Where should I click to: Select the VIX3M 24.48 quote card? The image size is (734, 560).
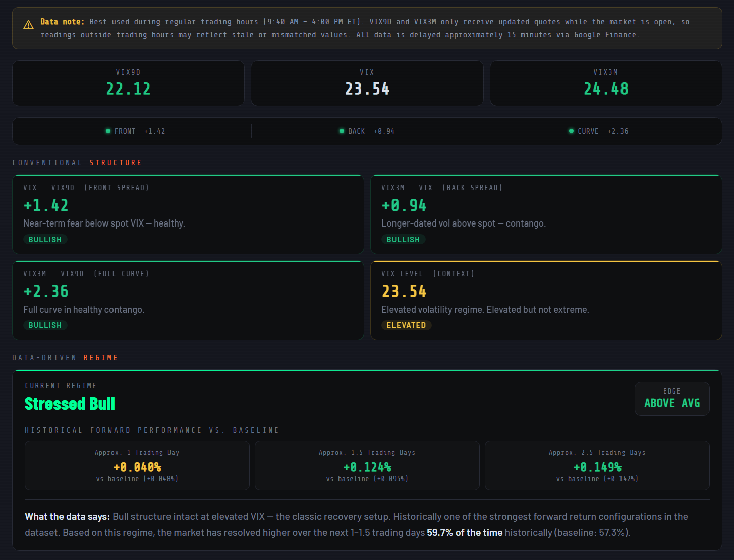[x=606, y=83]
